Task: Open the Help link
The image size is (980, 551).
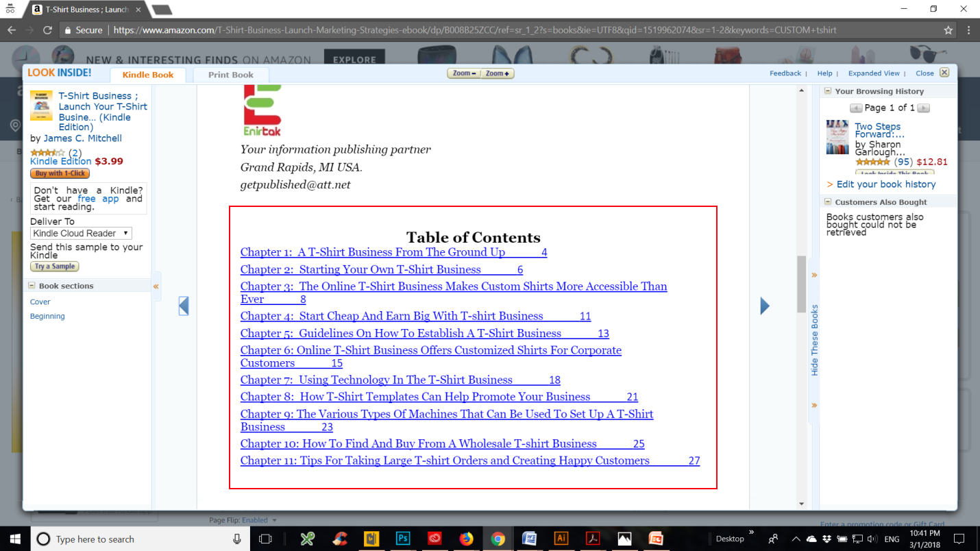Action: coord(824,73)
